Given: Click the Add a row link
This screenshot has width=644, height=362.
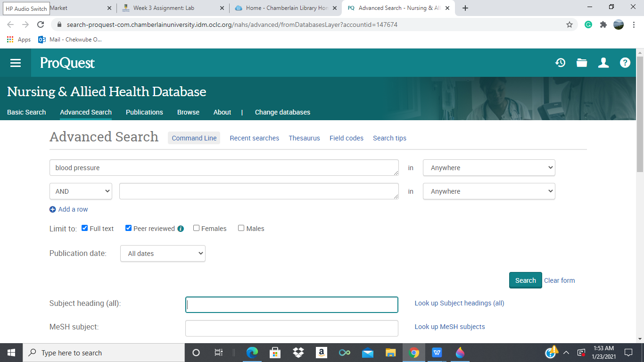Looking at the screenshot, I should click(x=69, y=209).
